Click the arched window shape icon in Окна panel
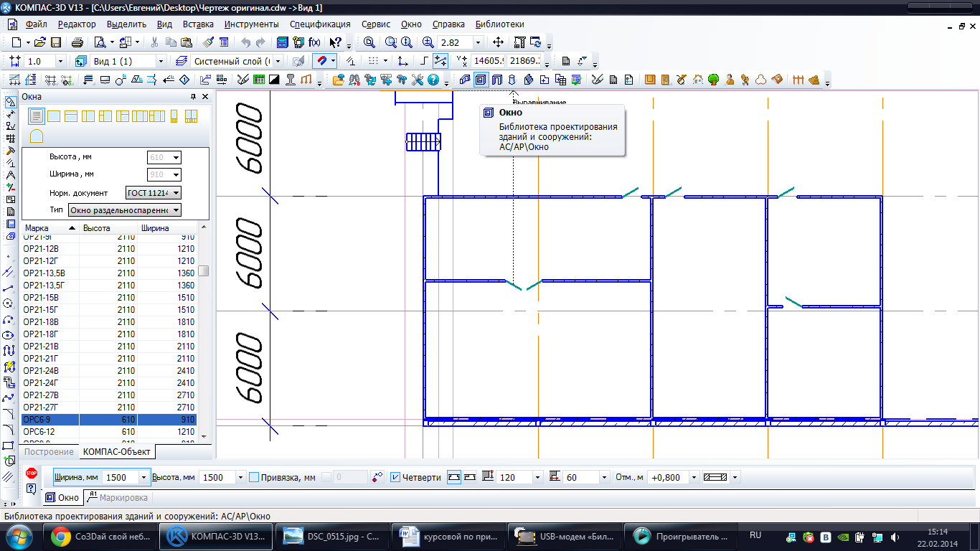Screen dimensions: 980x551 tap(37, 136)
